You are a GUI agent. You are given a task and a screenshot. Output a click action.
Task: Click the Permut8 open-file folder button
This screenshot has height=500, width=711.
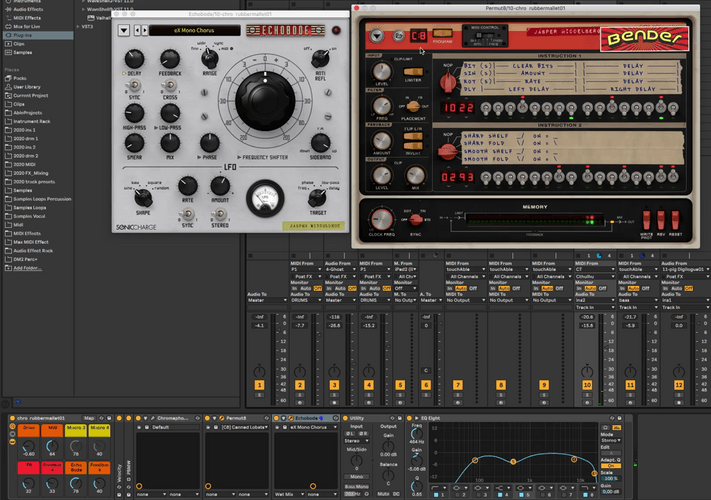398,35
